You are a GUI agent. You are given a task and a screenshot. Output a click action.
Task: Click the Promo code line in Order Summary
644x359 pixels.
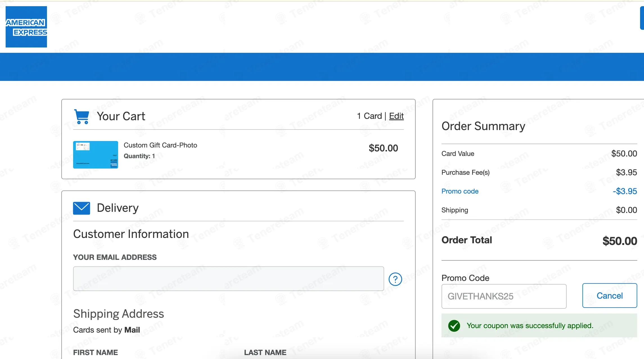[x=460, y=191]
